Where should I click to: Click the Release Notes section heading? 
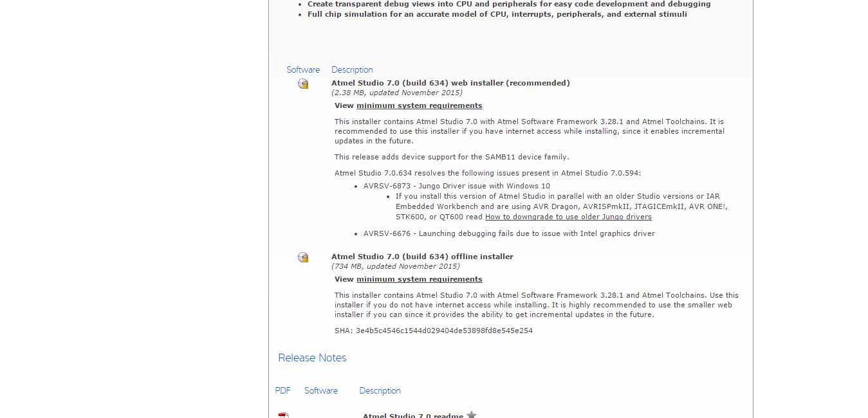[312, 358]
